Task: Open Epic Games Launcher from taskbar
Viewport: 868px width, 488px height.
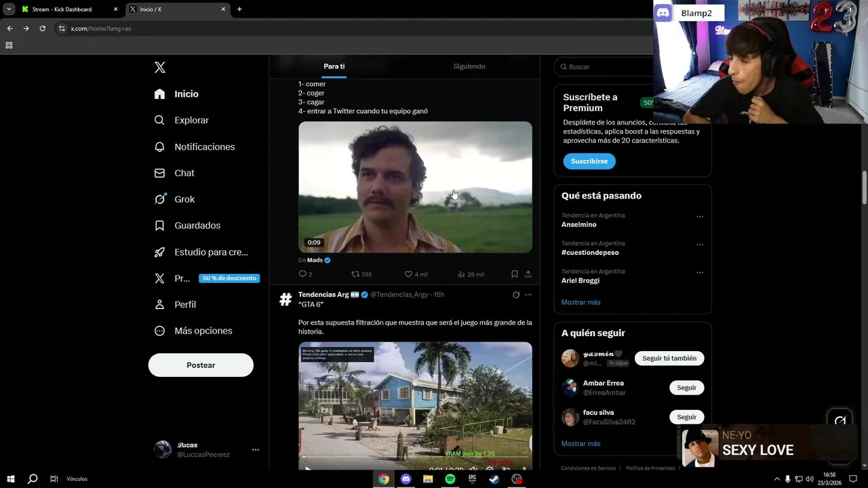Action: pos(473,479)
